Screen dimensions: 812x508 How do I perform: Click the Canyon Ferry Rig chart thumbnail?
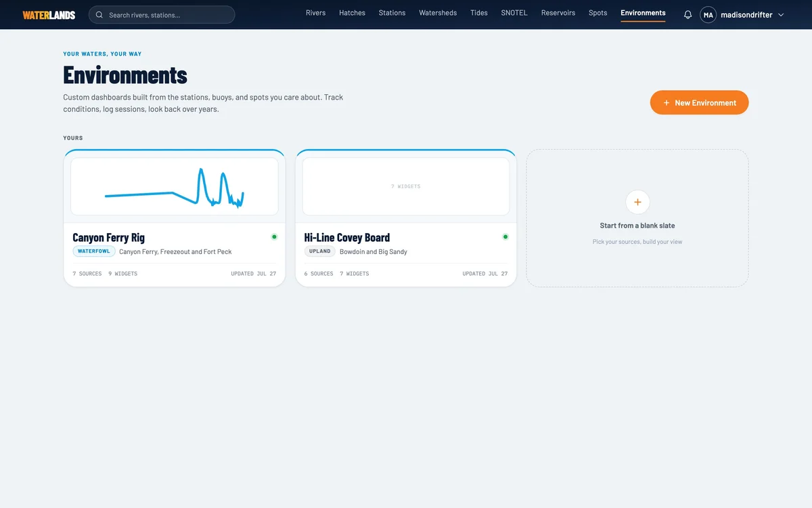pyautogui.click(x=175, y=186)
